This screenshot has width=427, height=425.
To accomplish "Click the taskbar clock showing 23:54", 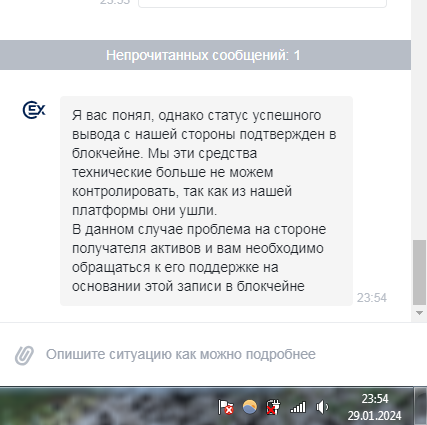I will coord(375,399).
